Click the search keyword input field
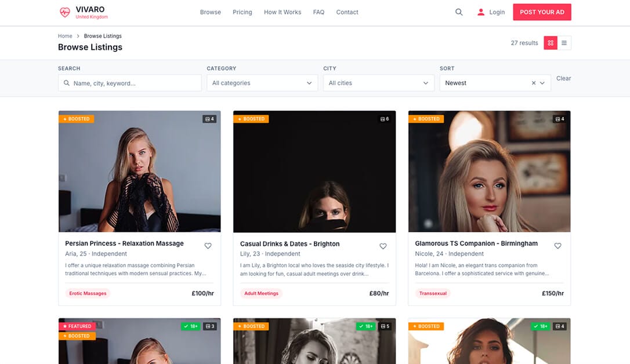Viewport: 630px width, 364px height. click(x=136, y=83)
